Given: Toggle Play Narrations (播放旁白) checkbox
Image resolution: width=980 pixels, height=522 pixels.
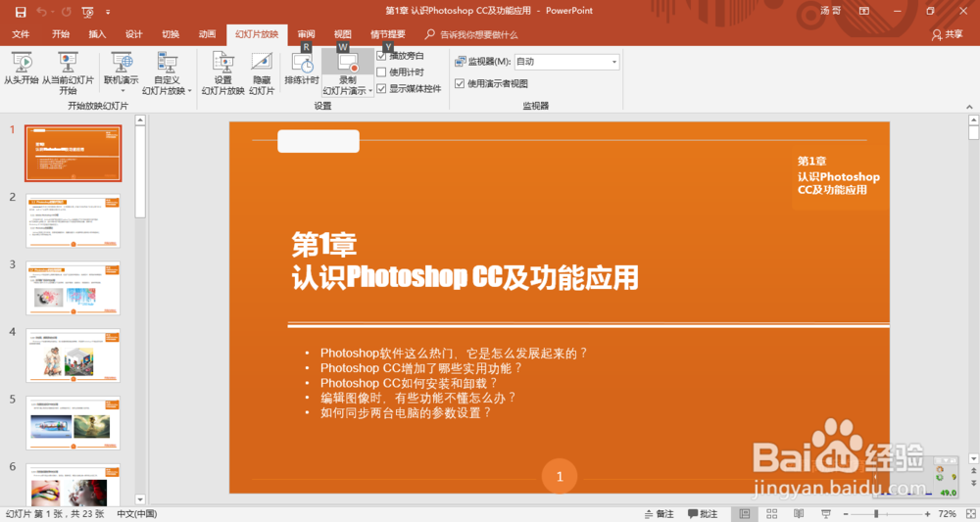Looking at the screenshot, I should coord(381,56).
